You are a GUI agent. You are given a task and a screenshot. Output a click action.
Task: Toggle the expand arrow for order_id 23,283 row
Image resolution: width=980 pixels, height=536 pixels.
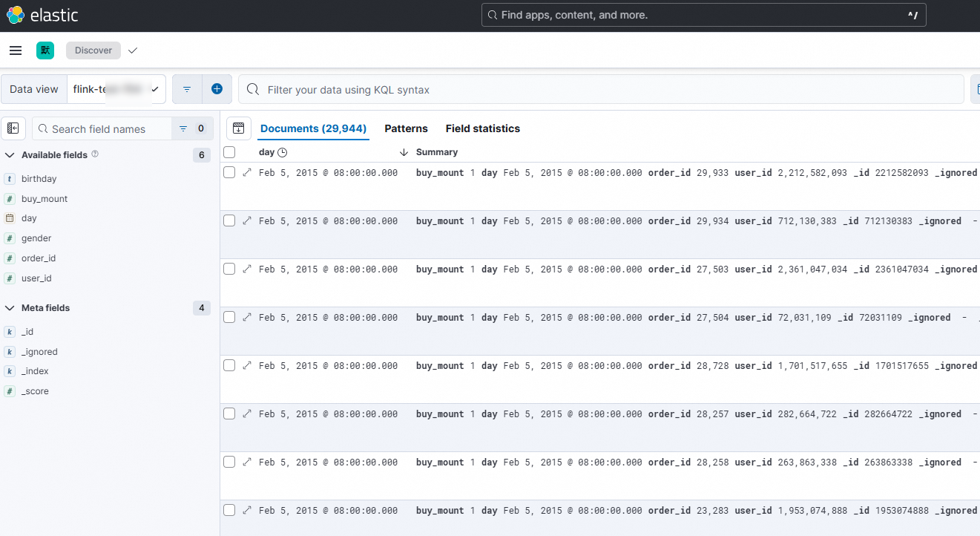(x=247, y=510)
